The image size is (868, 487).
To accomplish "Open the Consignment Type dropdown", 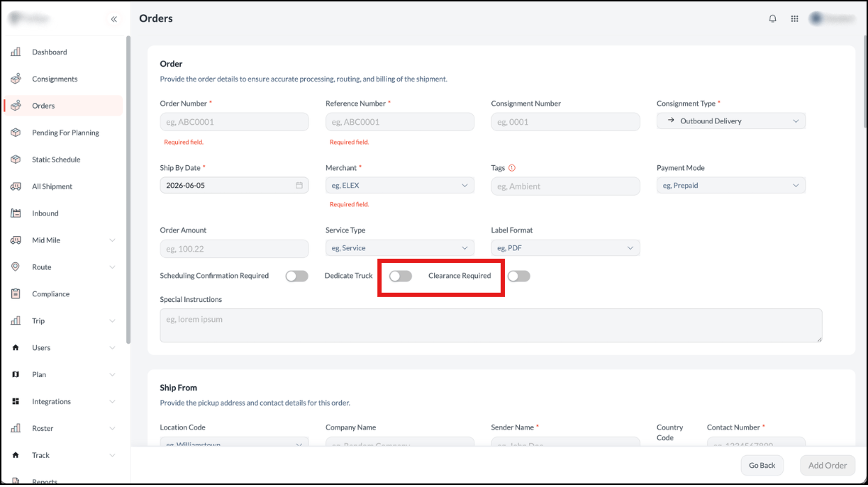I will click(731, 121).
